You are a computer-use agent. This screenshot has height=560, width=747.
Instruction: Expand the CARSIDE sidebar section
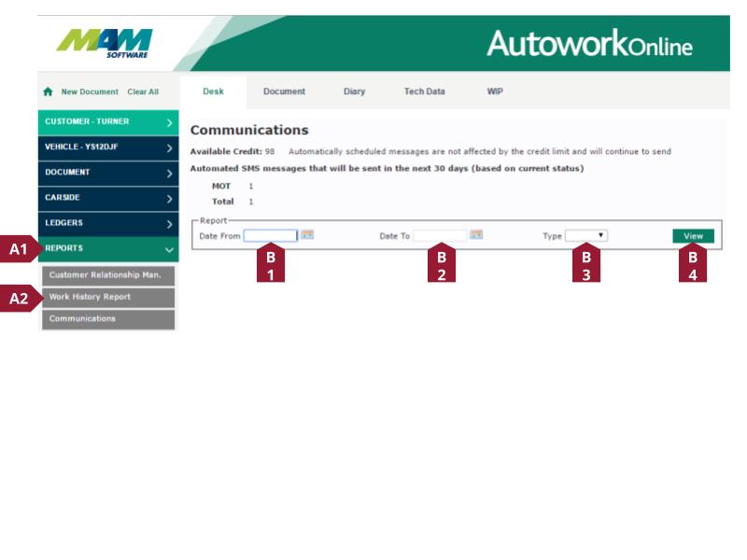pyautogui.click(x=107, y=196)
